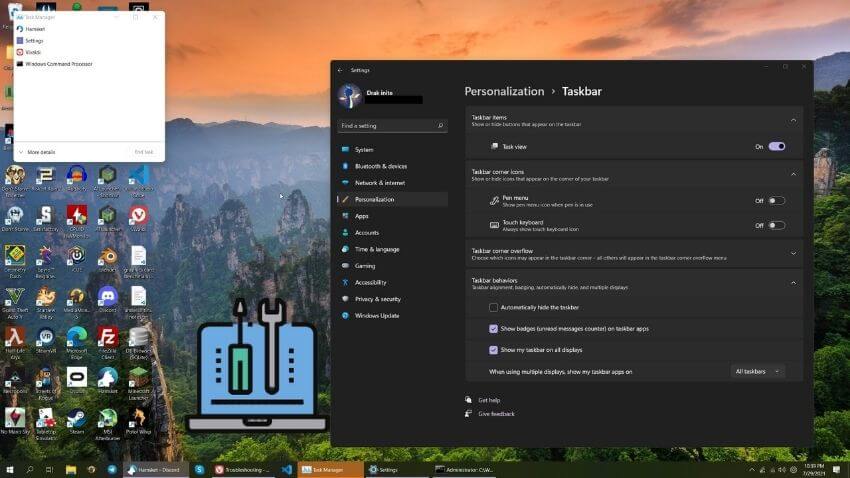Expand the Taskbar corner overflow section
Image resolution: width=850 pixels, height=478 pixels.
tap(794, 254)
